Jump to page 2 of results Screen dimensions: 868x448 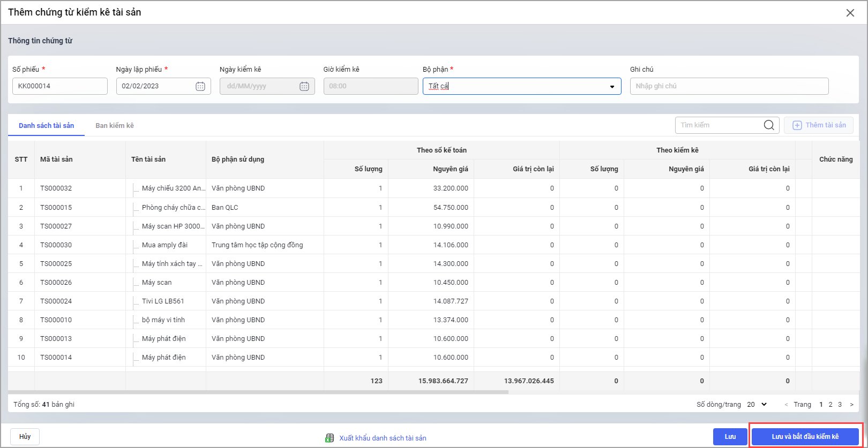point(830,405)
